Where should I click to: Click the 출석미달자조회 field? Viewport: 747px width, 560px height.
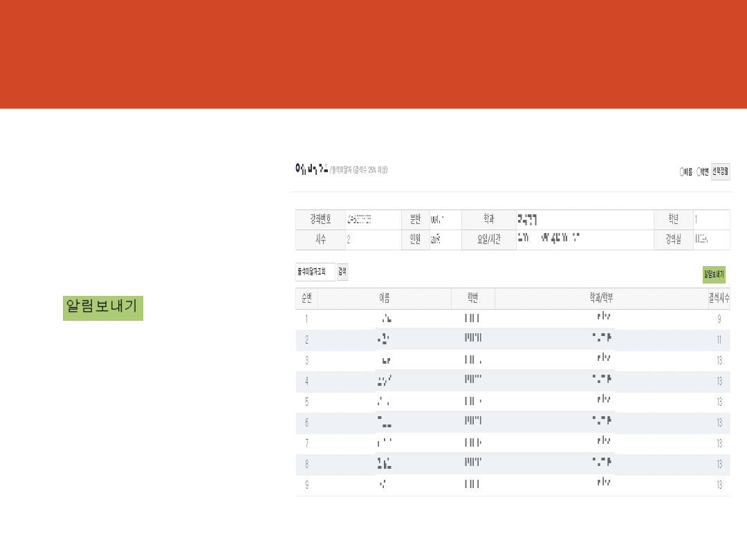click(x=315, y=272)
